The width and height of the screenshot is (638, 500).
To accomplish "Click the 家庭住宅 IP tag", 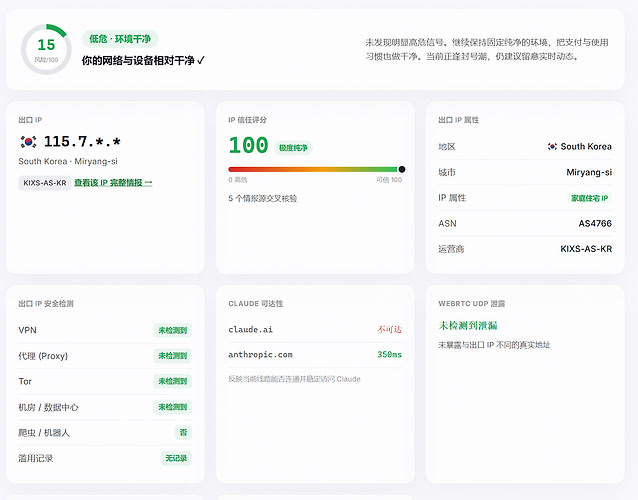I will pyautogui.click(x=590, y=198).
